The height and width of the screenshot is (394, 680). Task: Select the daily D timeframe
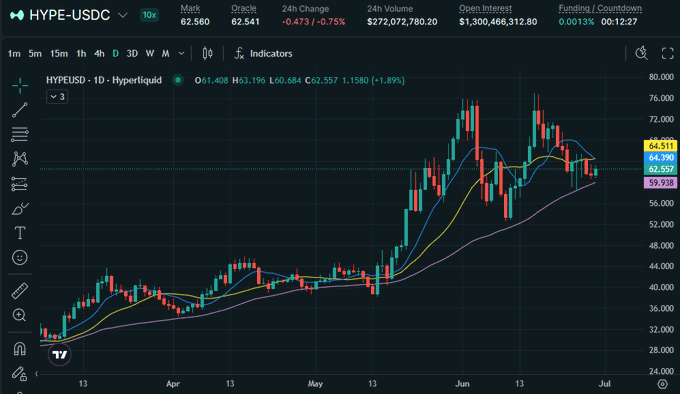[x=115, y=54]
